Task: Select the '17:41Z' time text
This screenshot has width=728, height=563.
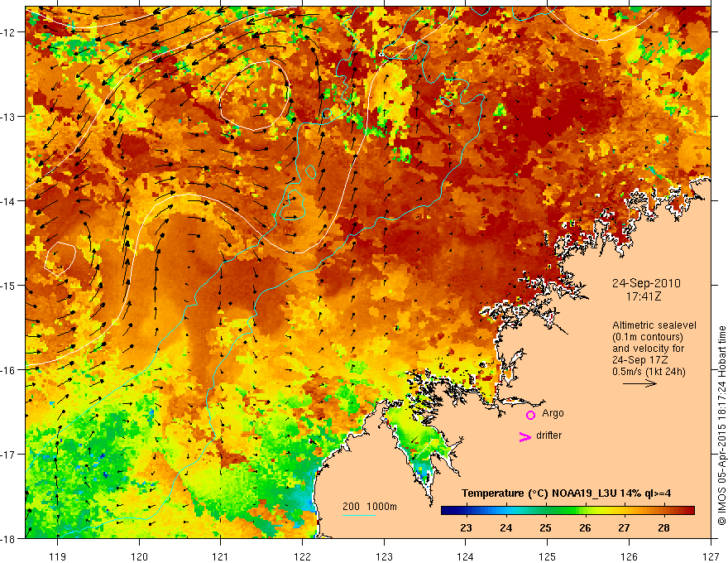Action: [x=643, y=296]
